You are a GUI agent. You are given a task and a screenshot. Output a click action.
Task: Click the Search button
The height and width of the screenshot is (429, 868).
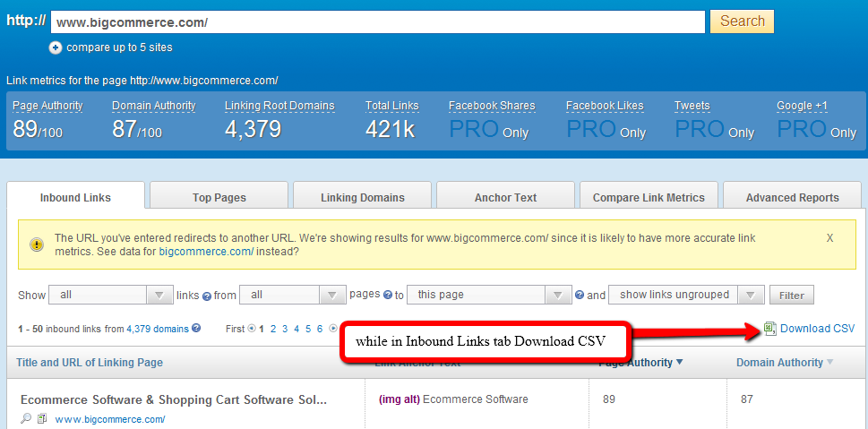click(742, 21)
